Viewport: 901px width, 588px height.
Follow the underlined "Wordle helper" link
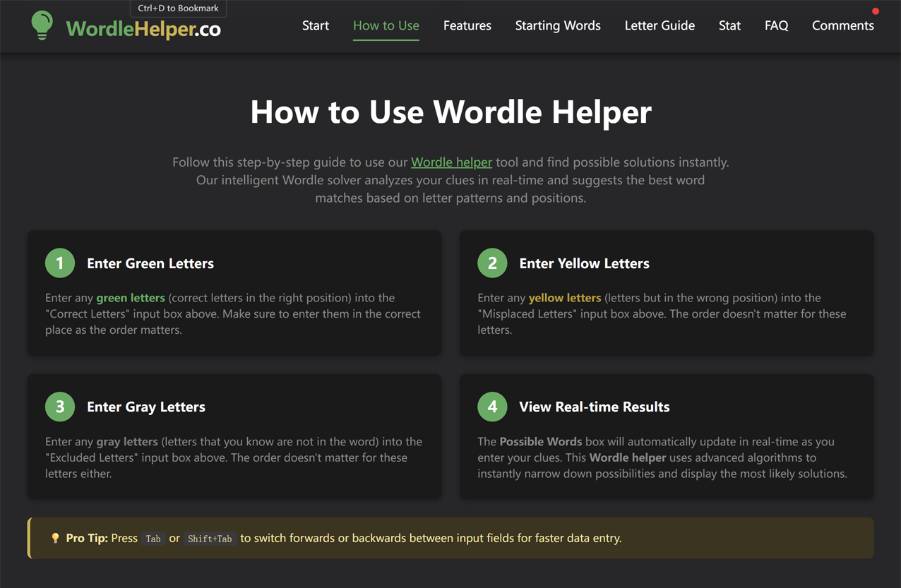[451, 162]
